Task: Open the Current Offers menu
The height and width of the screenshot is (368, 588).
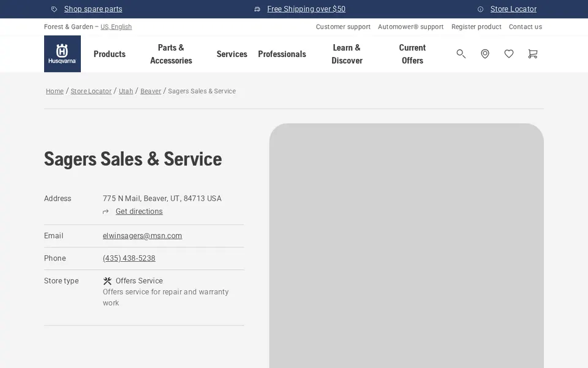Action: coord(412,54)
